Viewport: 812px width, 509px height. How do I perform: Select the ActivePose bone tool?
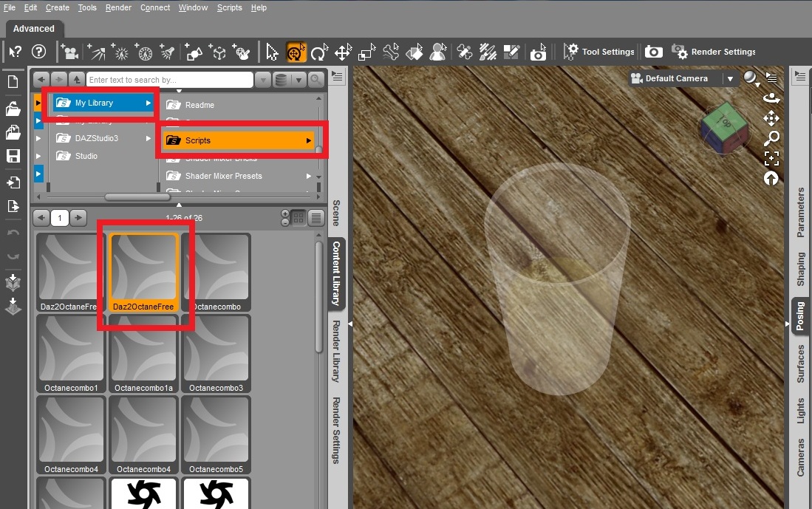coord(391,52)
